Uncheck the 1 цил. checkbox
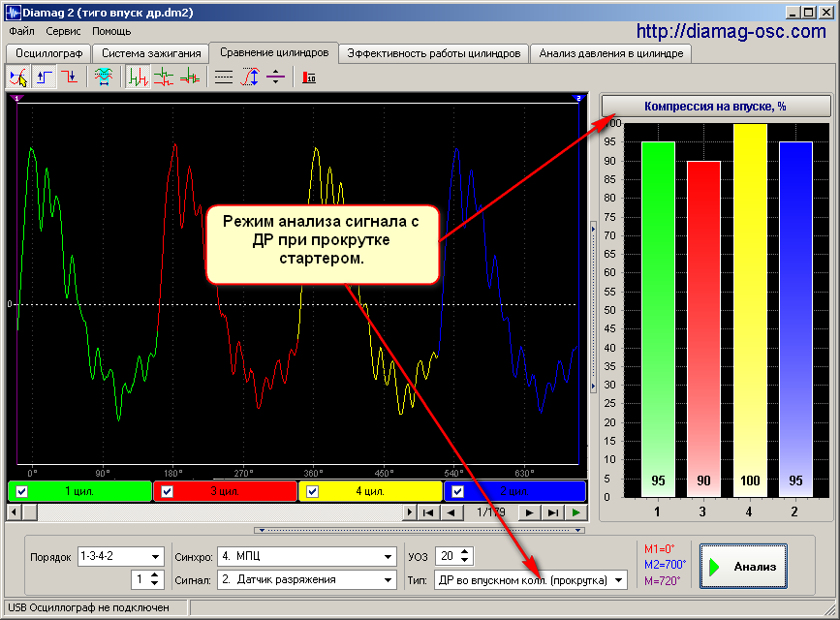 (x=22, y=491)
